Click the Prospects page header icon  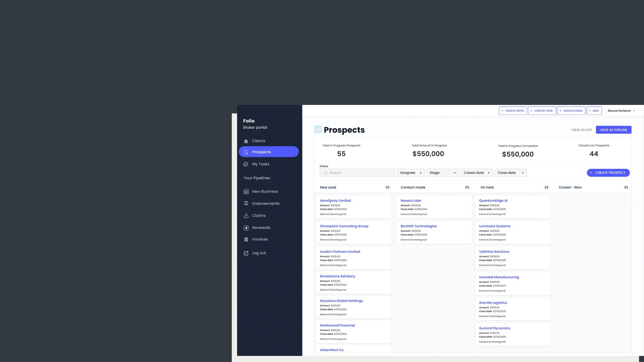(x=318, y=130)
